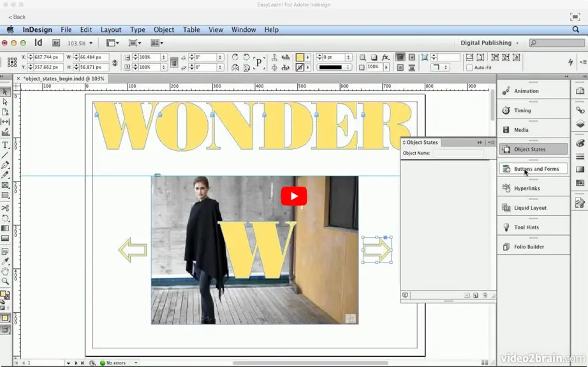
Task: Open the View Options dropdown
Action: coord(112,43)
